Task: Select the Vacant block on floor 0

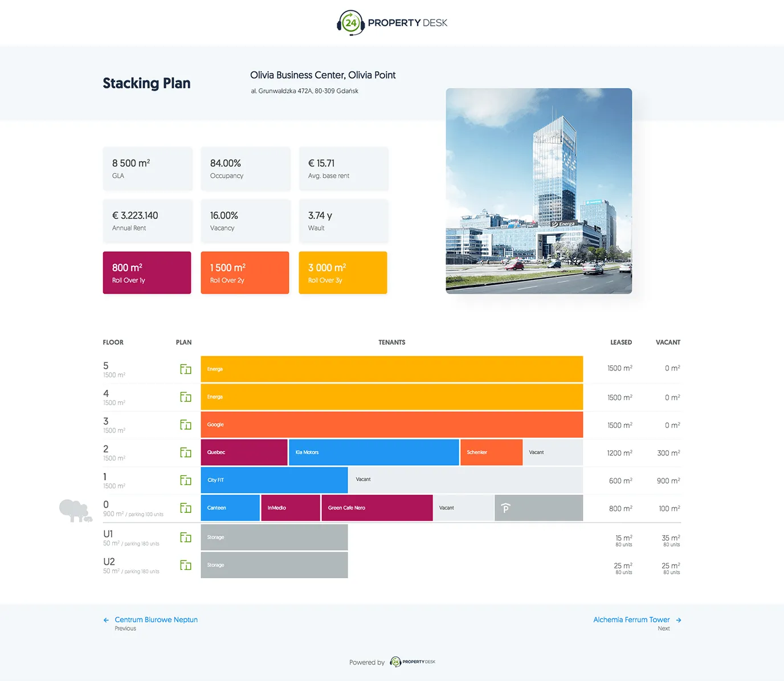Action: [463, 508]
